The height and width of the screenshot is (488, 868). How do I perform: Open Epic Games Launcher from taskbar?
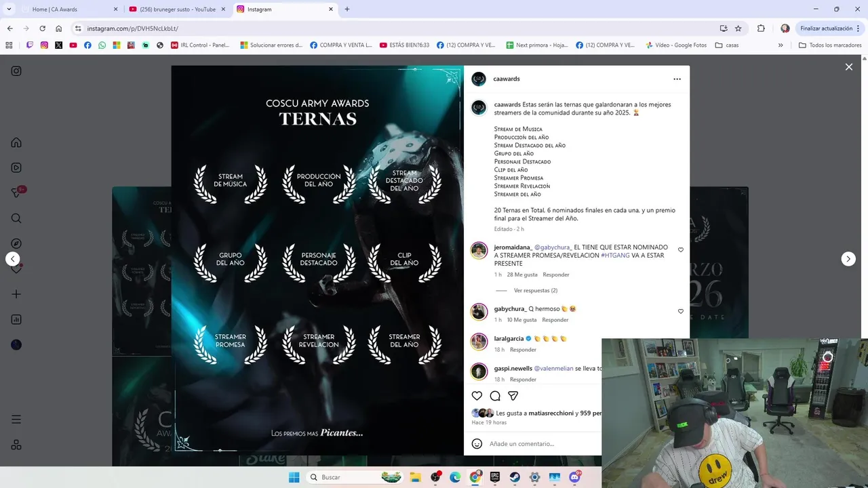tap(495, 477)
